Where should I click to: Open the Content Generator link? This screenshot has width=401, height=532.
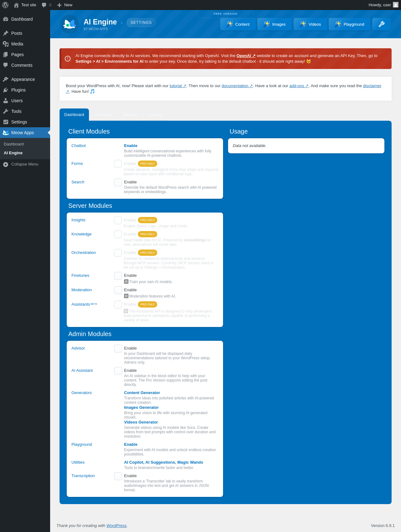pyautogui.click(x=142, y=393)
